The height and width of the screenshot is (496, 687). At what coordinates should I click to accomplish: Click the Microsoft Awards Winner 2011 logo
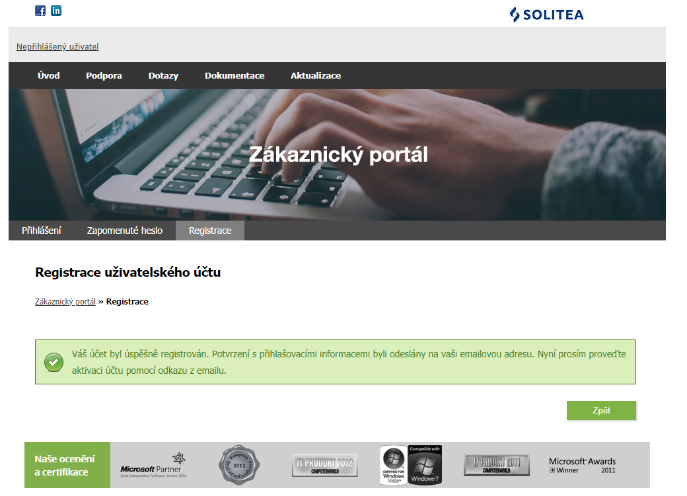click(x=582, y=465)
